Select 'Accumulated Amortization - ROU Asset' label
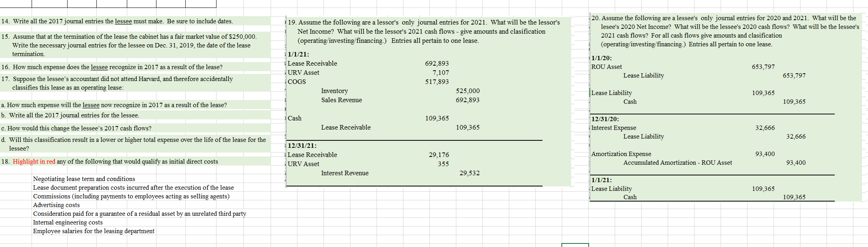This screenshot has width=868, height=247. pyautogui.click(x=678, y=163)
